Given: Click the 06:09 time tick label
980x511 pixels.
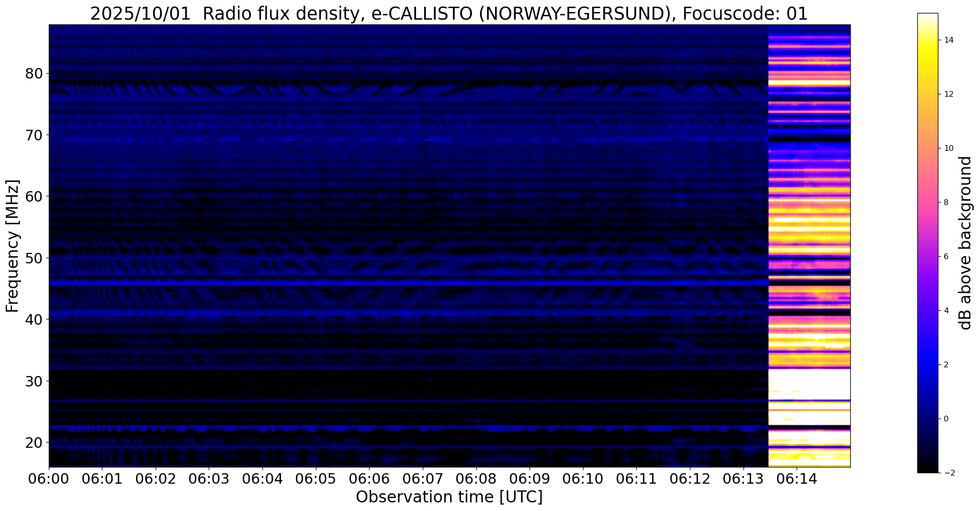Looking at the screenshot, I should 529,480.
